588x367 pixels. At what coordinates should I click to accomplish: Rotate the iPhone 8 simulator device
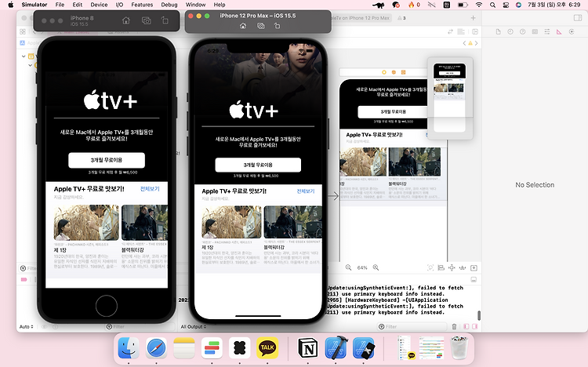coord(165,20)
